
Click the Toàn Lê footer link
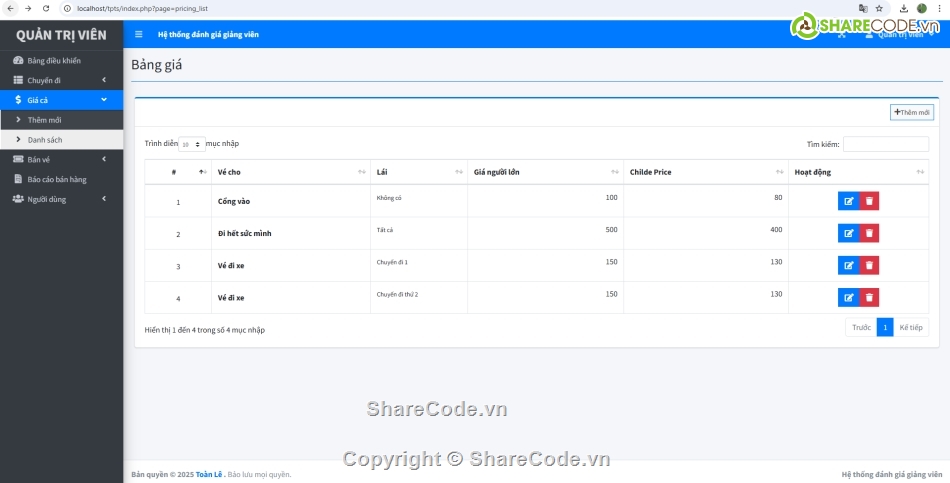[209, 474]
